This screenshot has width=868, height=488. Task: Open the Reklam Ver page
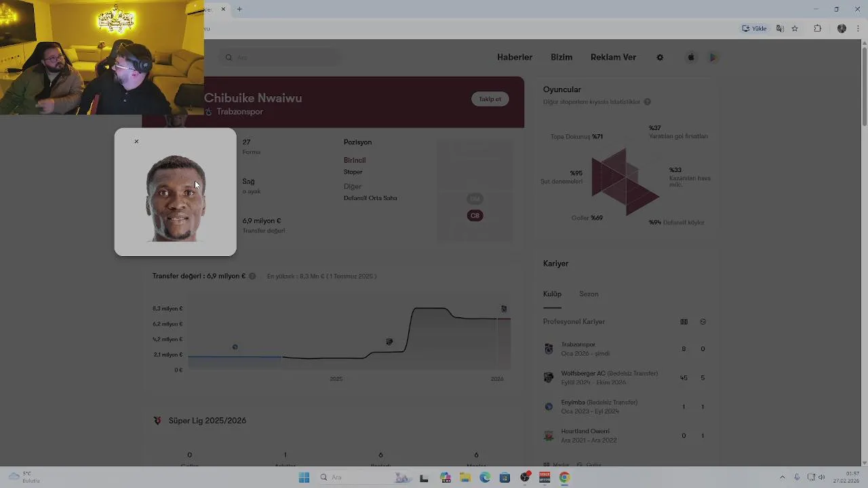pyautogui.click(x=613, y=58)
